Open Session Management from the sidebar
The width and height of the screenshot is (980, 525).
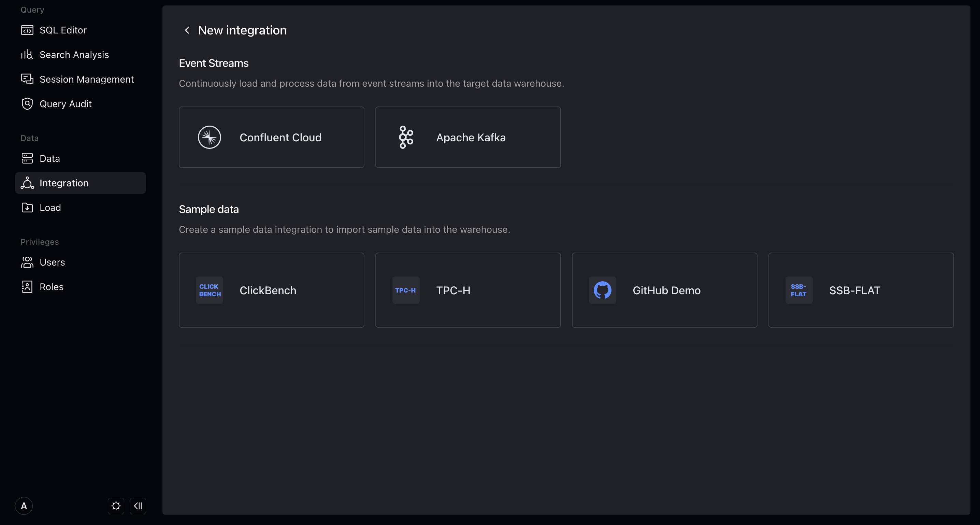tap(86, 79)
